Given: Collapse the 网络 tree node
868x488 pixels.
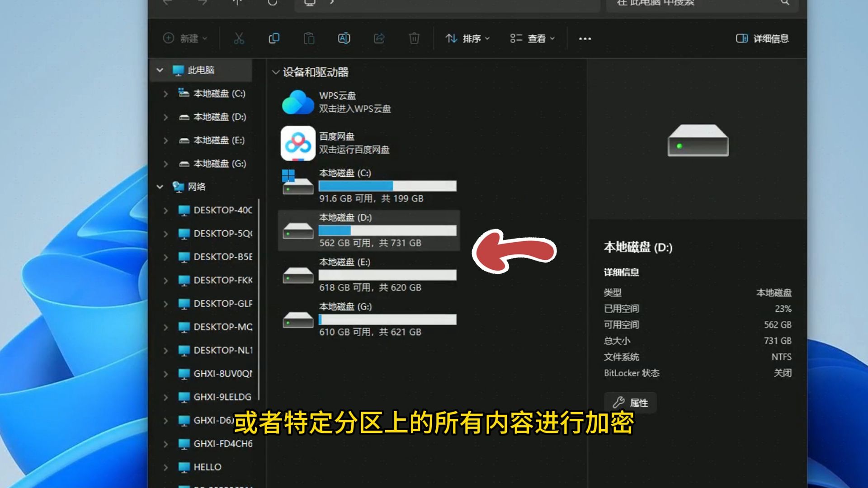Looking at the screenshot, I should click(160, 187).
